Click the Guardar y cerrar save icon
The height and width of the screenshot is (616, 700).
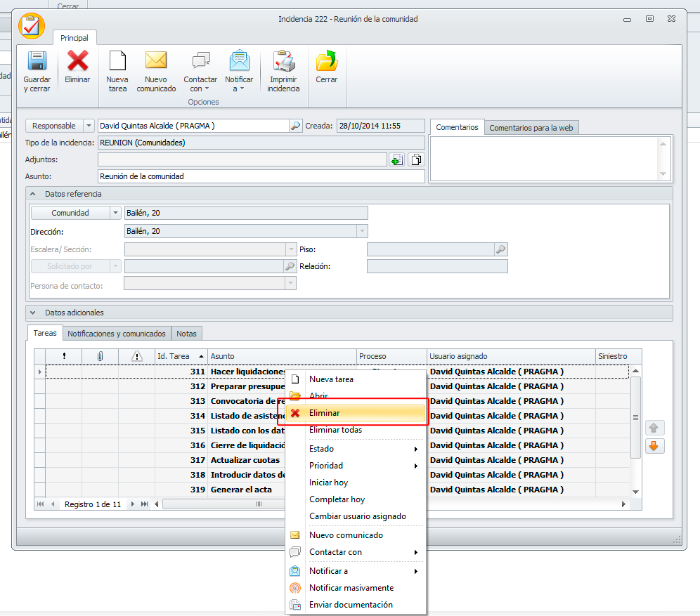36,62
